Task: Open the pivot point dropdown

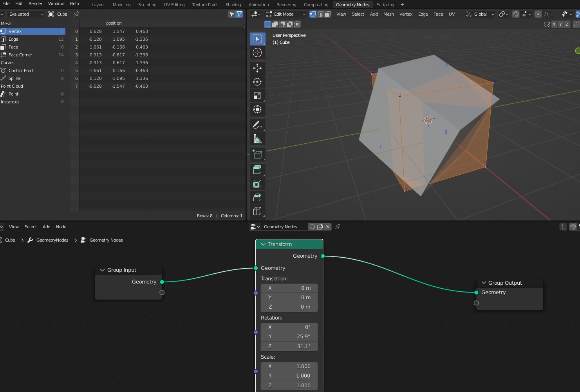Action: [x=504, y=14]
